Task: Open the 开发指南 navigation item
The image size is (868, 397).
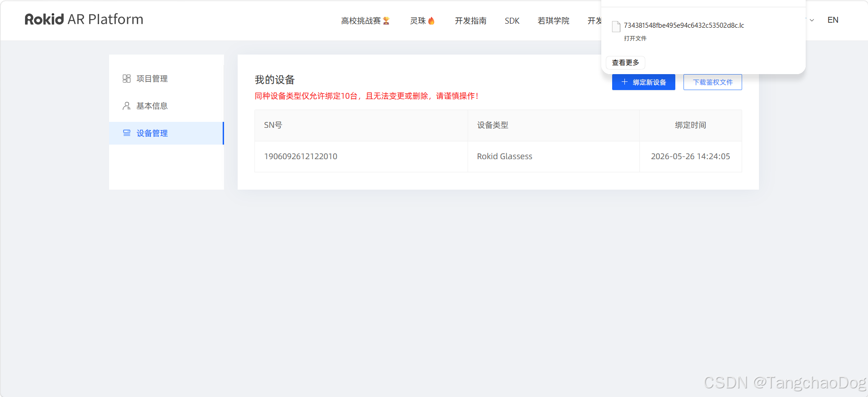Action: click(470, 21)
